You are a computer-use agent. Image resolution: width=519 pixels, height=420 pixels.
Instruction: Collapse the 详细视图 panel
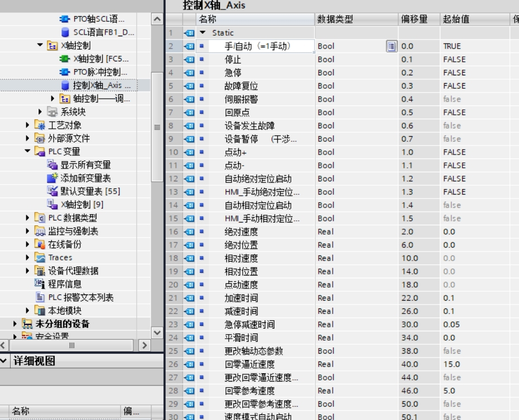coord(4,360)
